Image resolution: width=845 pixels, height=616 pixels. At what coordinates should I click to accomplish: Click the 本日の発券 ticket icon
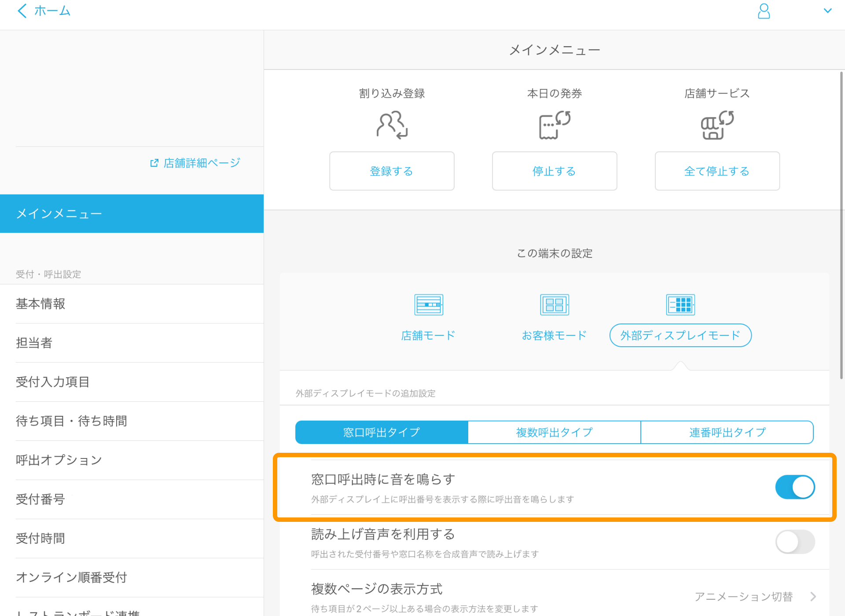(555, 125)
